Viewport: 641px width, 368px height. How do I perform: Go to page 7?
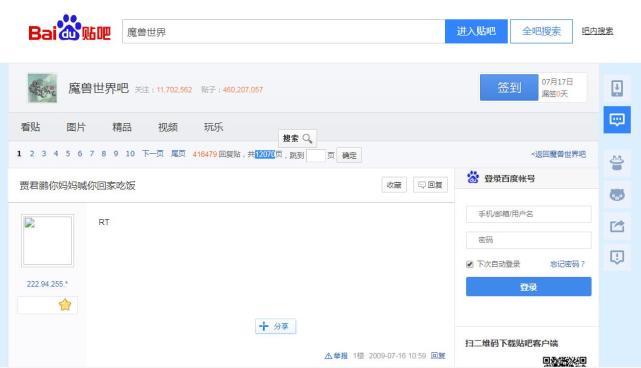[92, 154]
